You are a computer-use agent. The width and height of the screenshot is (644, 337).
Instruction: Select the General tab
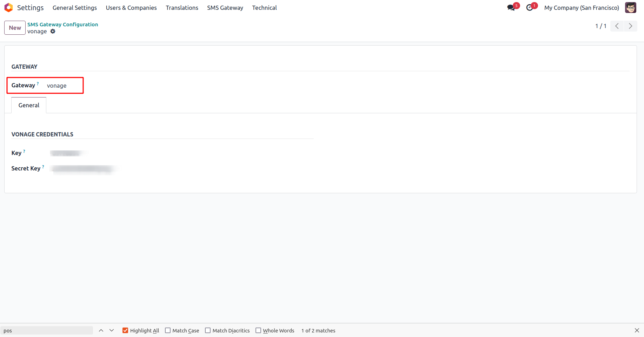click(29, 105)
